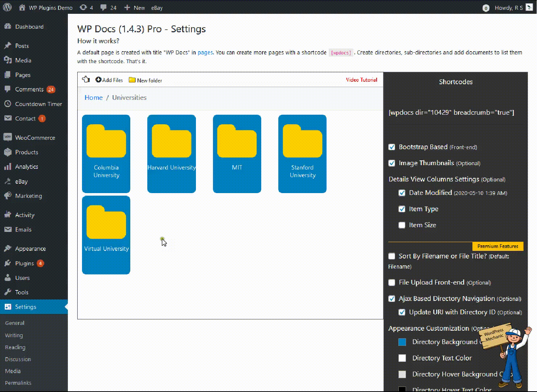Click the Countdown Timer clock icon
Screen dimensions: 537x392
8,104
